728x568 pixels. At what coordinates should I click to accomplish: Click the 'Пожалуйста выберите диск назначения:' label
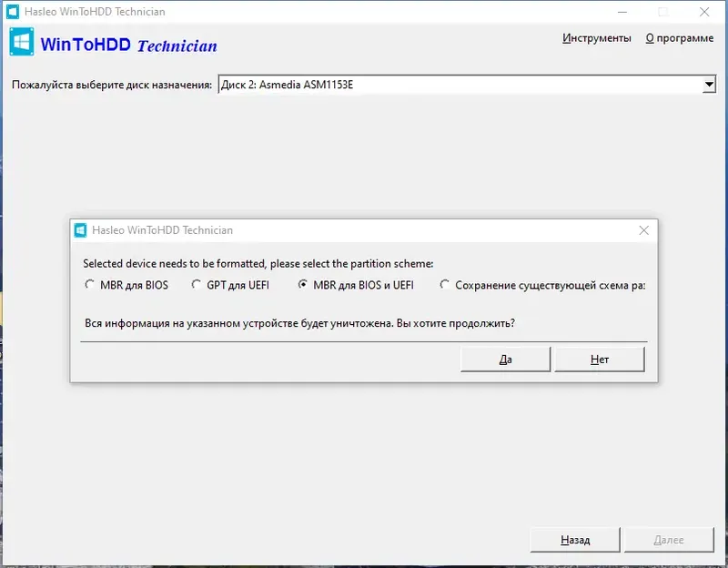[111, 85]
